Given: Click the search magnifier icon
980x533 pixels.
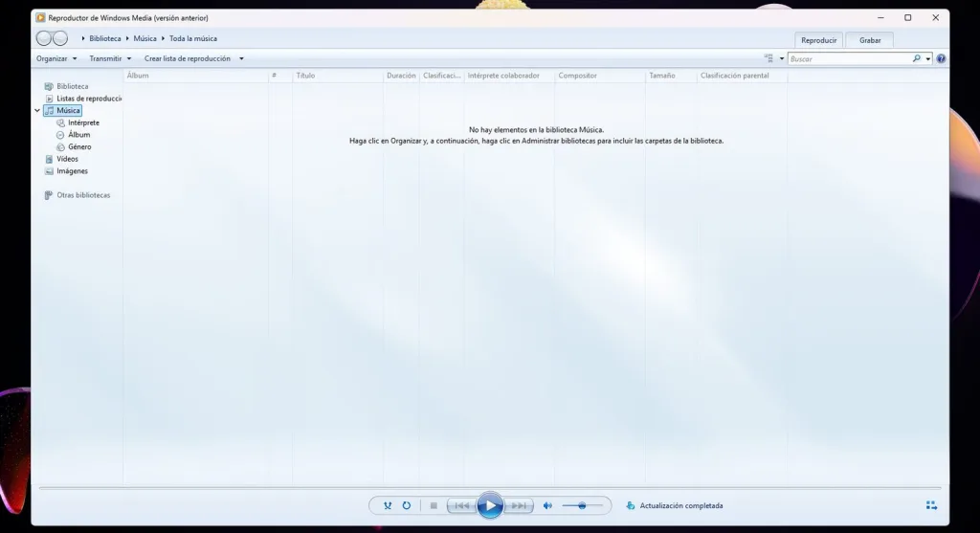Looking at the screenshot, I should (916, 58).
